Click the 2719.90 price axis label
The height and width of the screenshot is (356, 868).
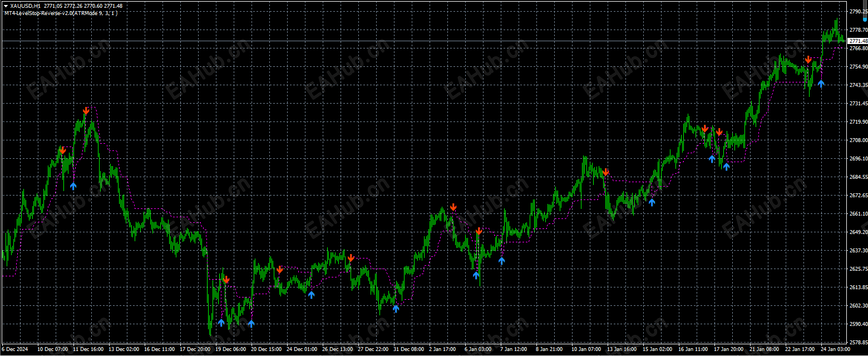[x=857, y=122]
